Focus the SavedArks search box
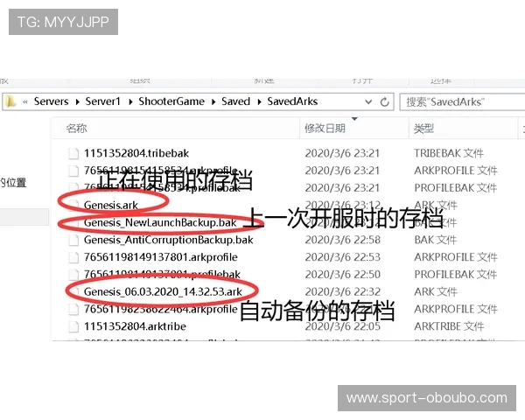Image resolution: width=525 pixels, height=420 pixels. (462, 101)
